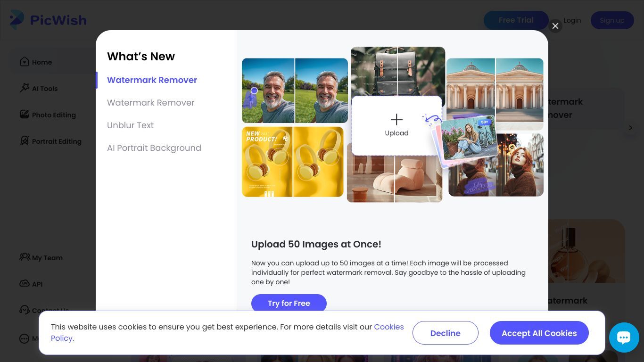Click the Contact Us headset icon
Image resolution: width=644 pixels, height=362 pixels.
tap(25, 310)
